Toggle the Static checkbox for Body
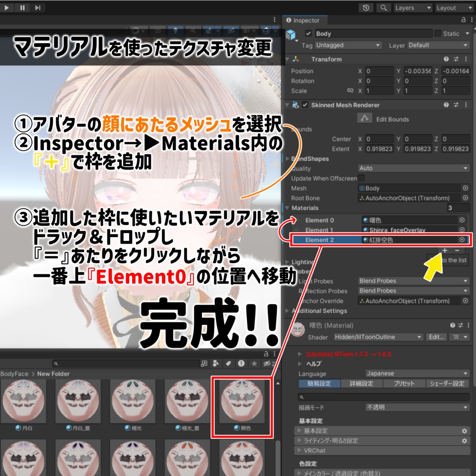This screenshot has height=476, width=476. coord(437,33)
